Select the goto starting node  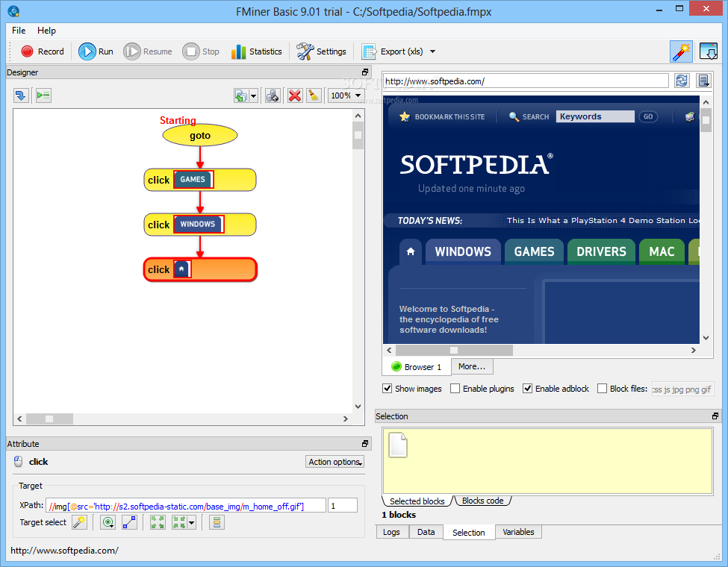coord(200,136)
